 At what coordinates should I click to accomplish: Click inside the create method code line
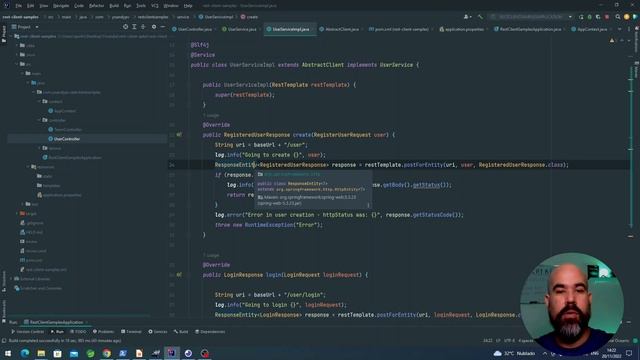391,165
